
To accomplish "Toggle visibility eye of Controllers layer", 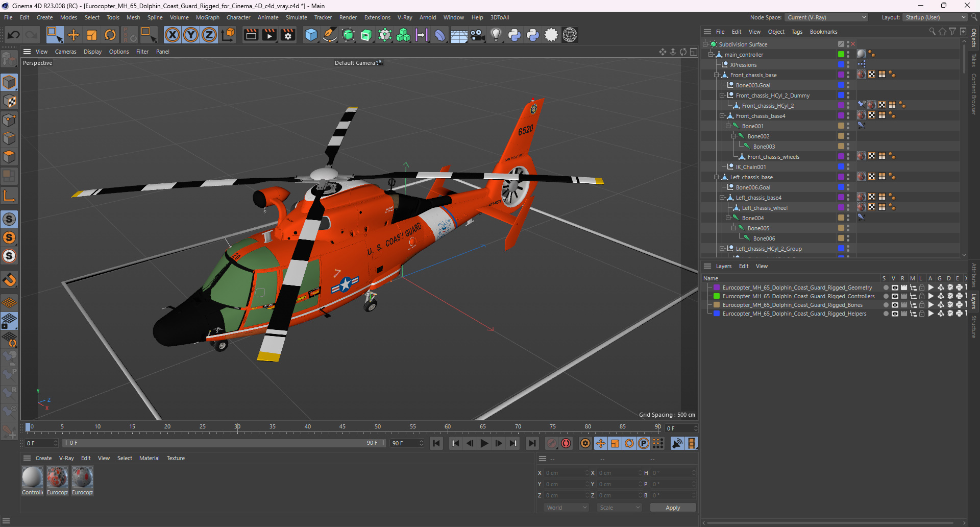I will [894, 296].
